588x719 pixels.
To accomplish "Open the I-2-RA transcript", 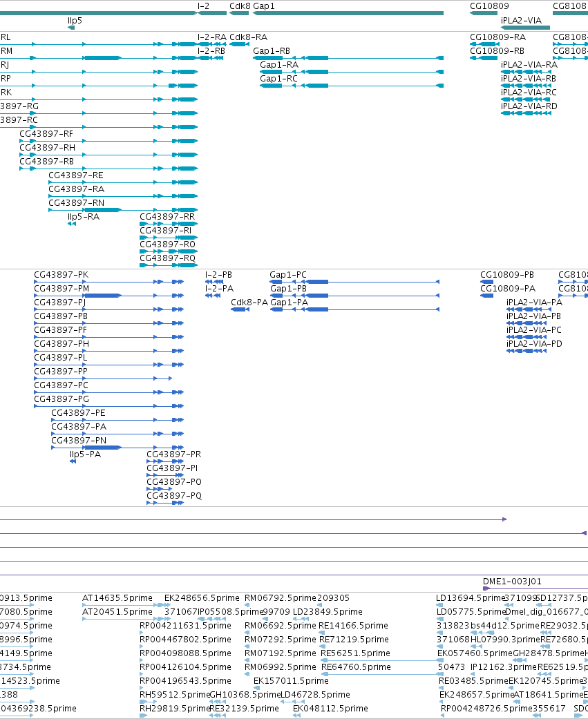I will coord(212,44).
